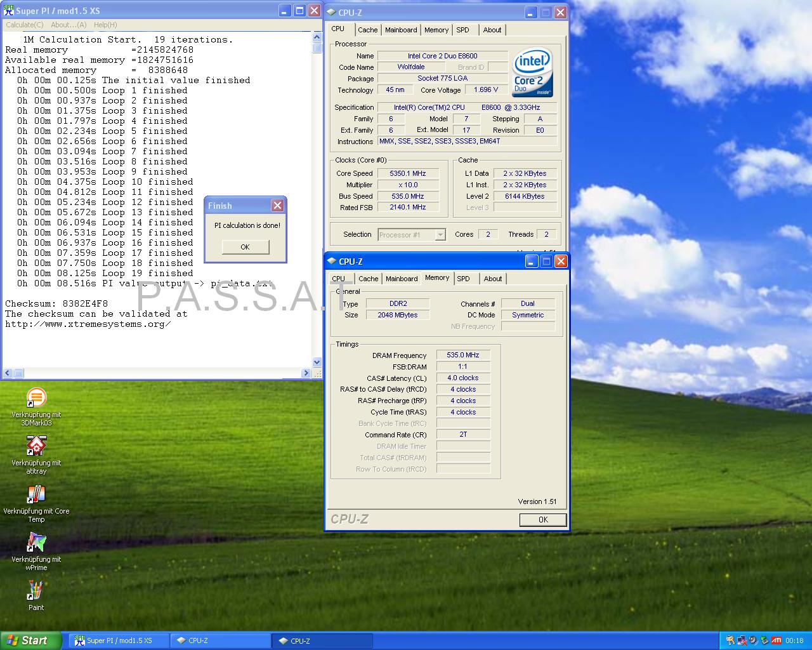Open the Processor #1 selection dropdown
Viewport: 812px width, 650px height.
pyautogui.click(x=412, y=235)
